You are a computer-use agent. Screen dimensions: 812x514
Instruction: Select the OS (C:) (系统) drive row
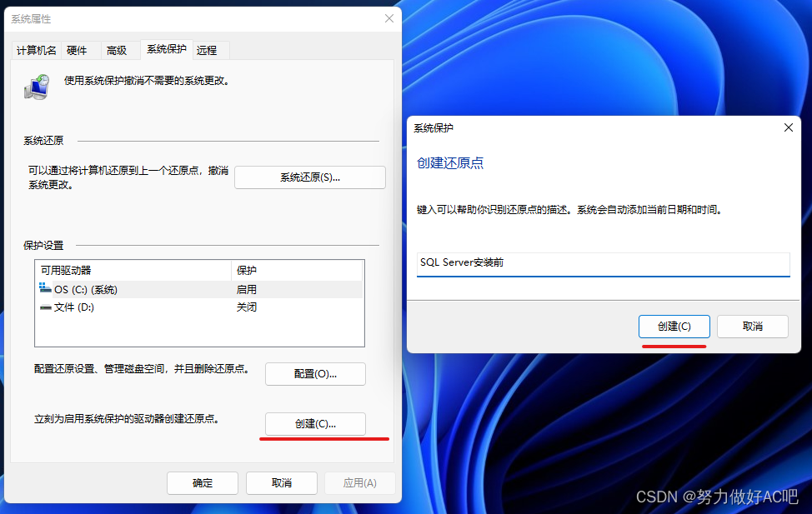(x=199, y=289)
